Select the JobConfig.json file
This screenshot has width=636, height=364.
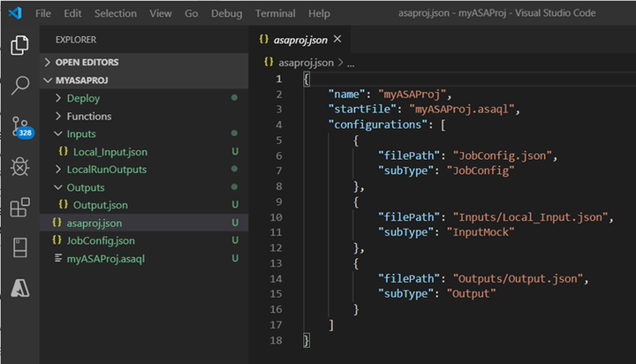[x=100, y=240]
